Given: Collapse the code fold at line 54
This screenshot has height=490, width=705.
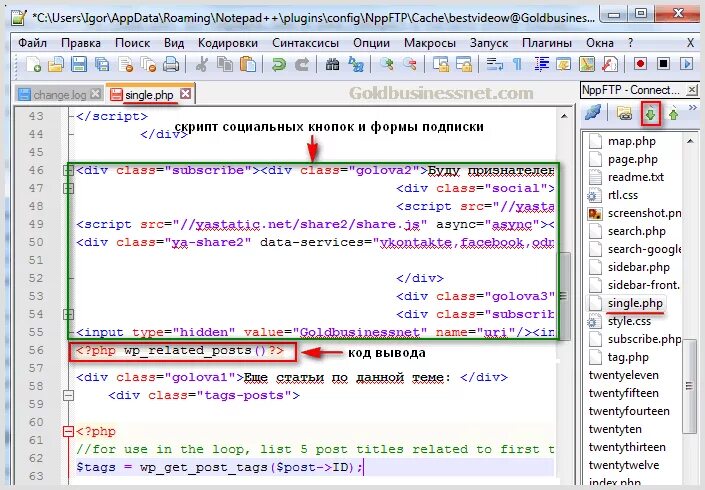Looking at the screenshot, I should pos(68,314).
